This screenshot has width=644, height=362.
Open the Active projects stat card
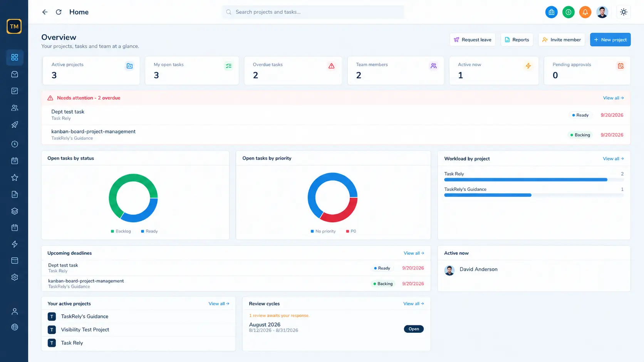coord(91,70)
